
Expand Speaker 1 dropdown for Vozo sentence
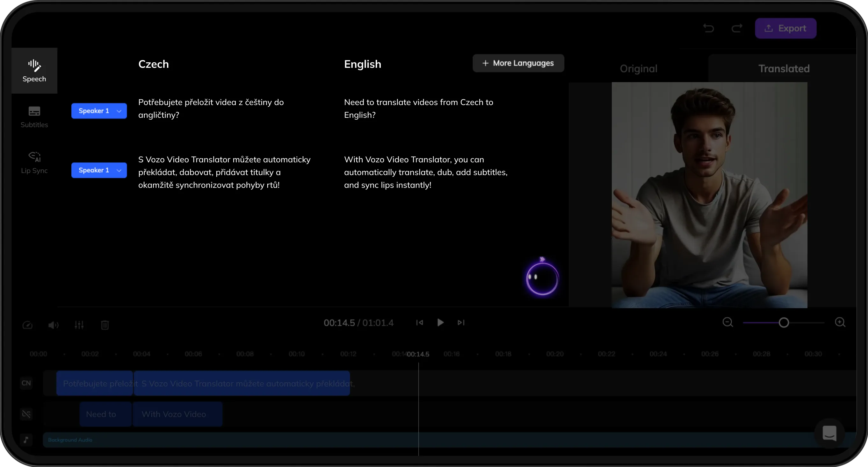pos(99,170)
